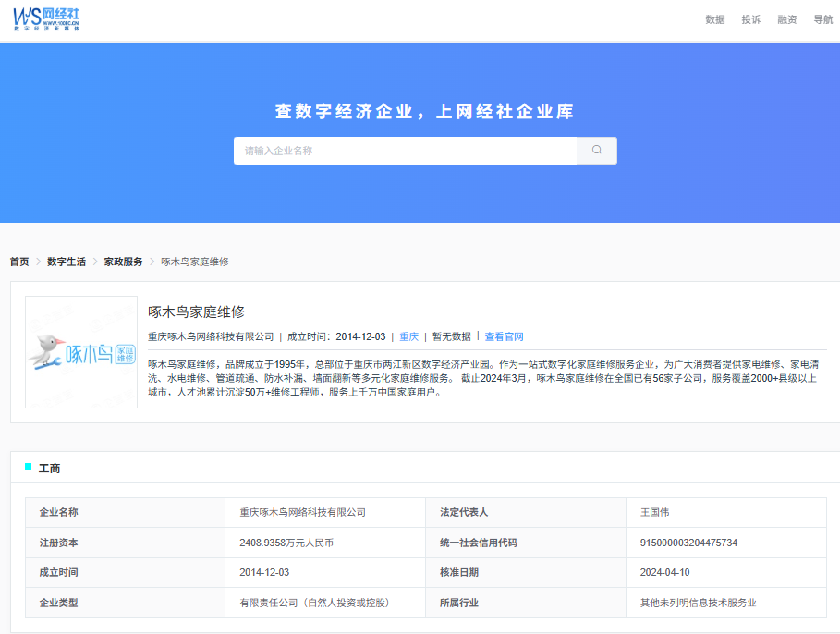
Task: Click the cyan square beside 工商
Action: (29, 468)
